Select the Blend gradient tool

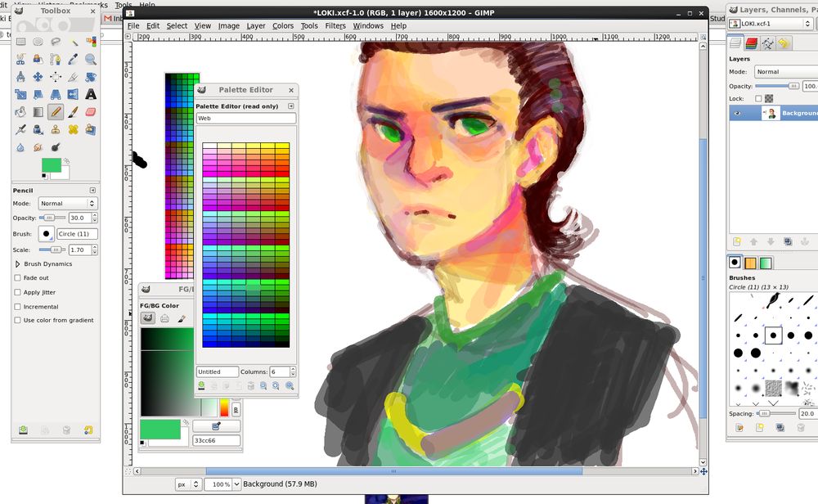[38, 111]
